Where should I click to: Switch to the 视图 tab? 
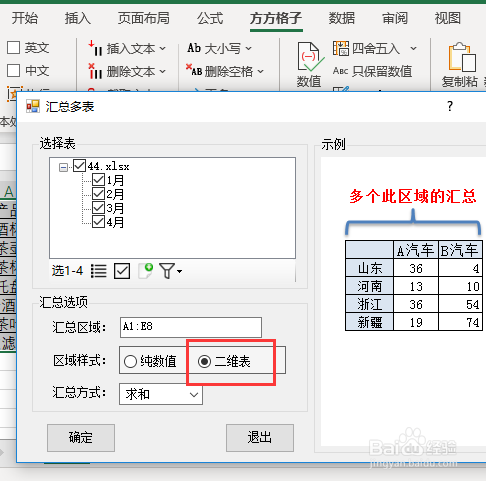pos(448,18)
